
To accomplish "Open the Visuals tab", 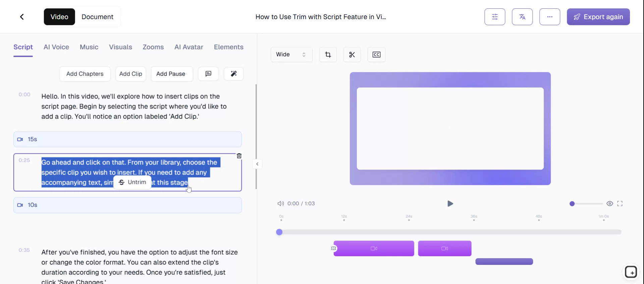I will [x=120, y=47].
